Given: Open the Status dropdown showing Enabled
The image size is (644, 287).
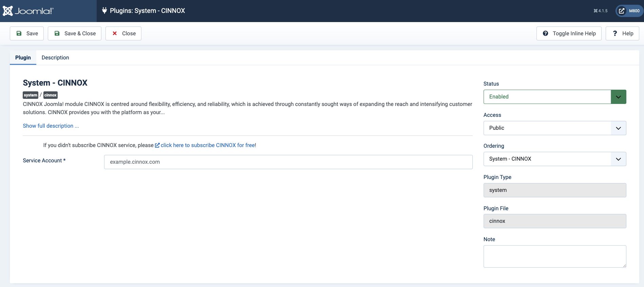Looking at the screenshot, I should click(554, 97).
